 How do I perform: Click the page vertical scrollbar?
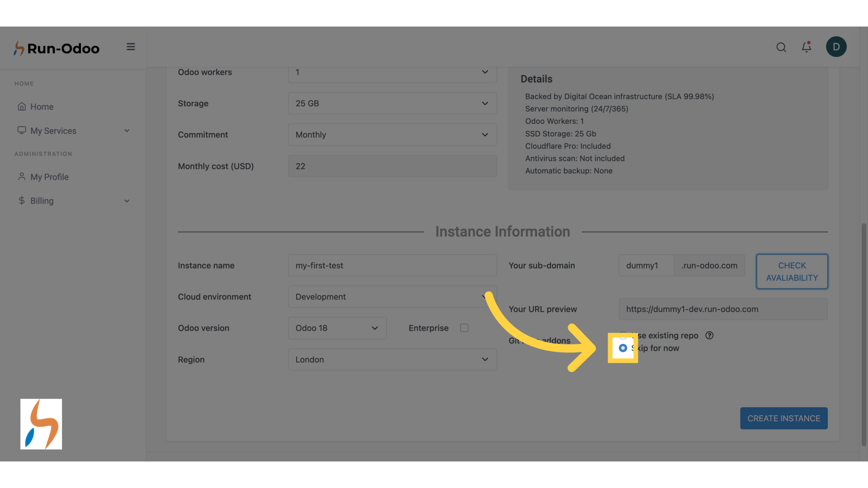863,334
